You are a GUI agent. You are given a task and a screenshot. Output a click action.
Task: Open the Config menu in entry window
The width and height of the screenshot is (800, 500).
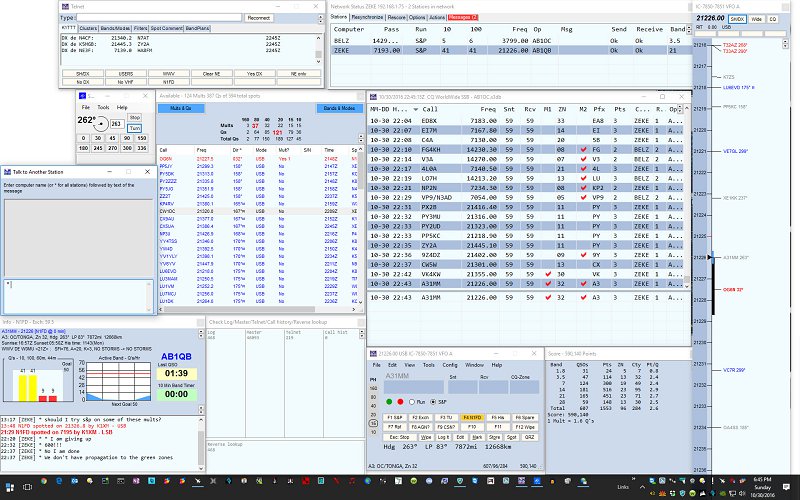(449, 365)
